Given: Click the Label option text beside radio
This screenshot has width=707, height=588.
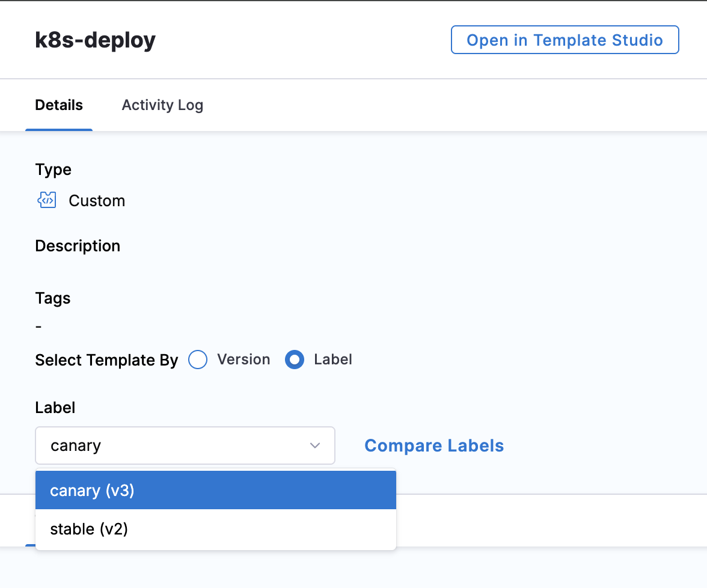Looking at the screenshot, I should 333,360.
